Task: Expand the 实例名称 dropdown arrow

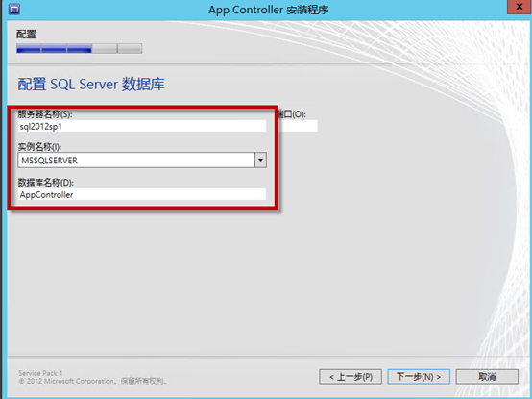Action: (x=260, y=160)
